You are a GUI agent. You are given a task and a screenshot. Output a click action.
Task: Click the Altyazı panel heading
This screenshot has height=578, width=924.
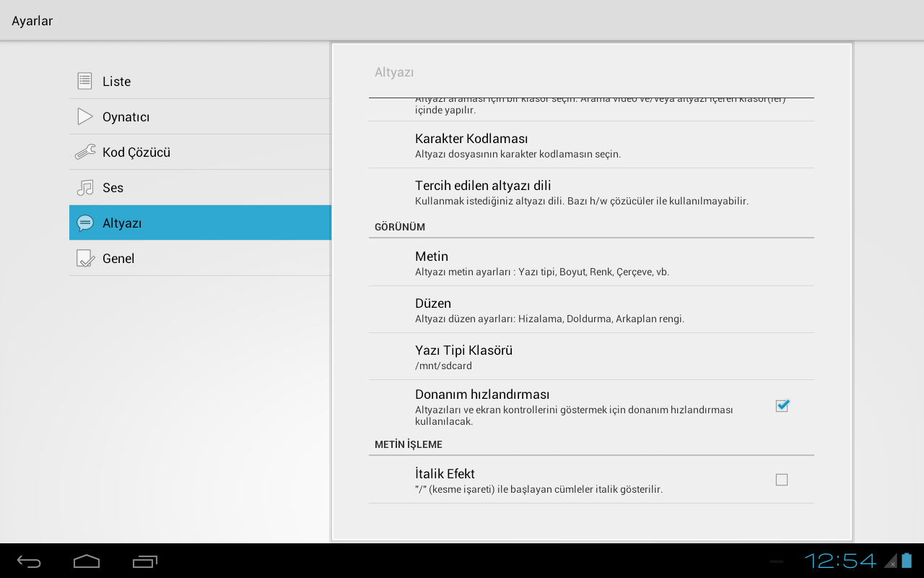[394, 72]
